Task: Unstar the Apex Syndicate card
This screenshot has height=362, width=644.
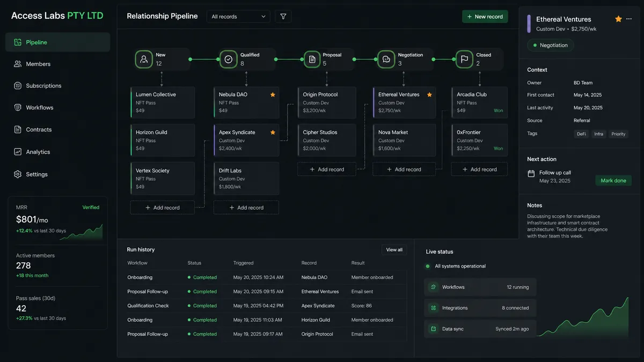Action: (273, 132)
